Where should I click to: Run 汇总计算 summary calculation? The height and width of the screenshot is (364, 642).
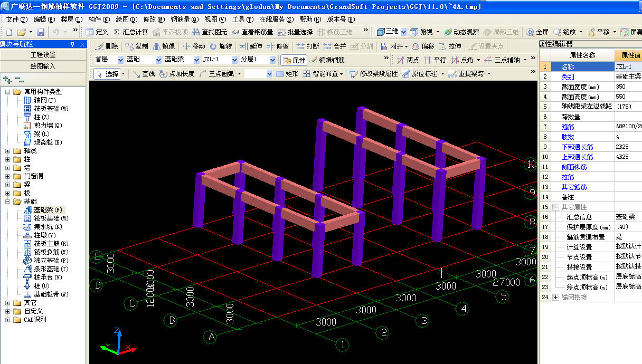[x=131, y=32]
